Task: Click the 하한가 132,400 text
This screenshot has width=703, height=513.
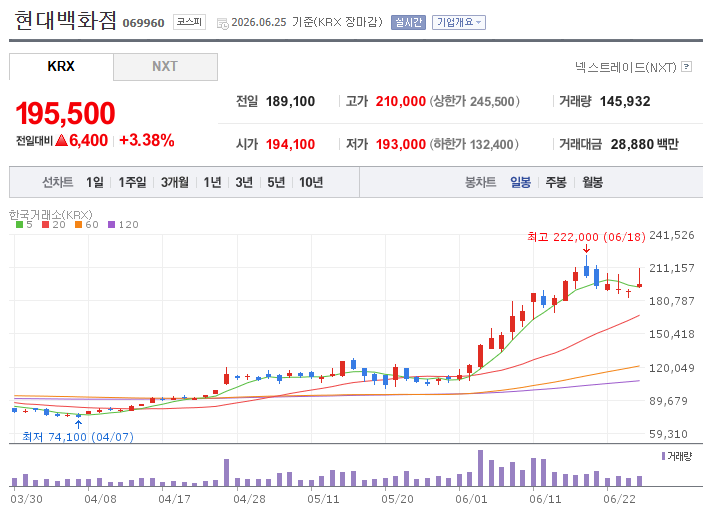Action: point(474,144)
